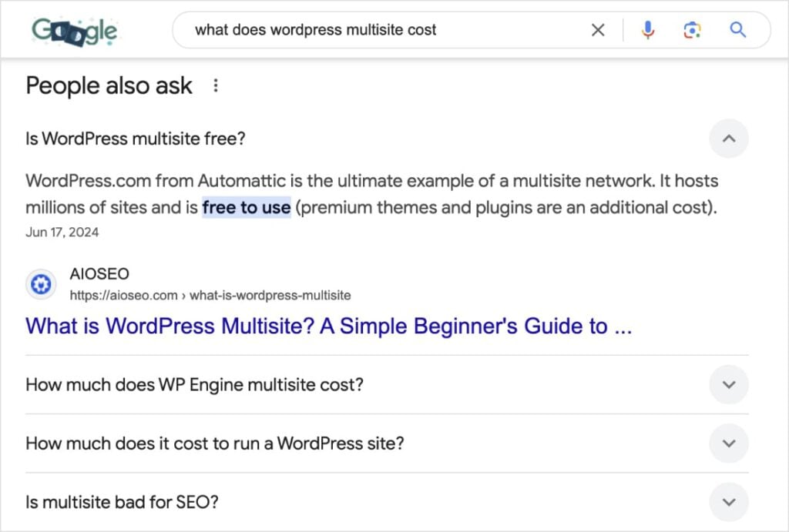Screen dimensions: 789x532
Task: Expand Is multisite bad for SEO
Action: pos(728,502)
